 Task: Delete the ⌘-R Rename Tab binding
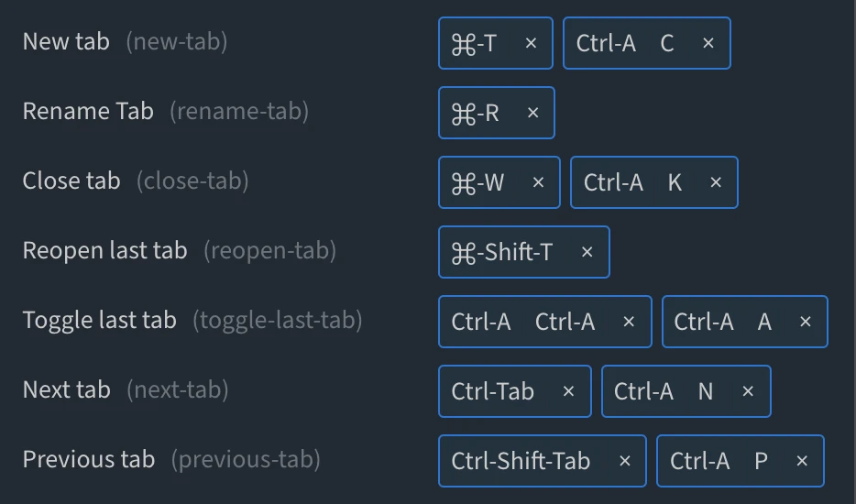coord(533,113)
